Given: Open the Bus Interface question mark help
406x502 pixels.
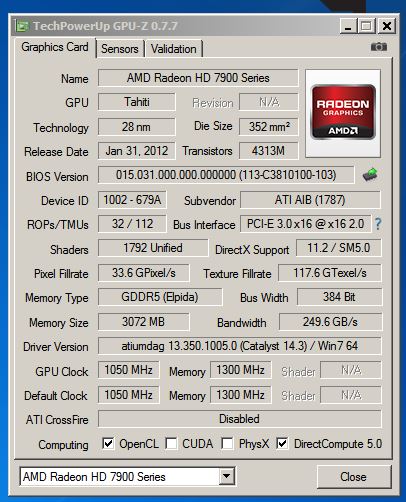Looking at the screenshot, I should tap(378, 224).
